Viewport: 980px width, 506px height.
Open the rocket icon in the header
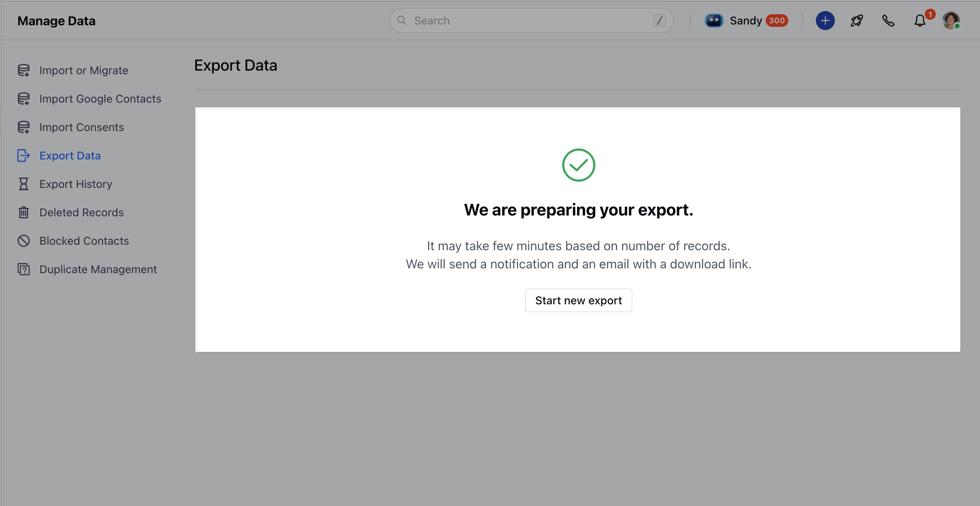(x=857, y=21)
